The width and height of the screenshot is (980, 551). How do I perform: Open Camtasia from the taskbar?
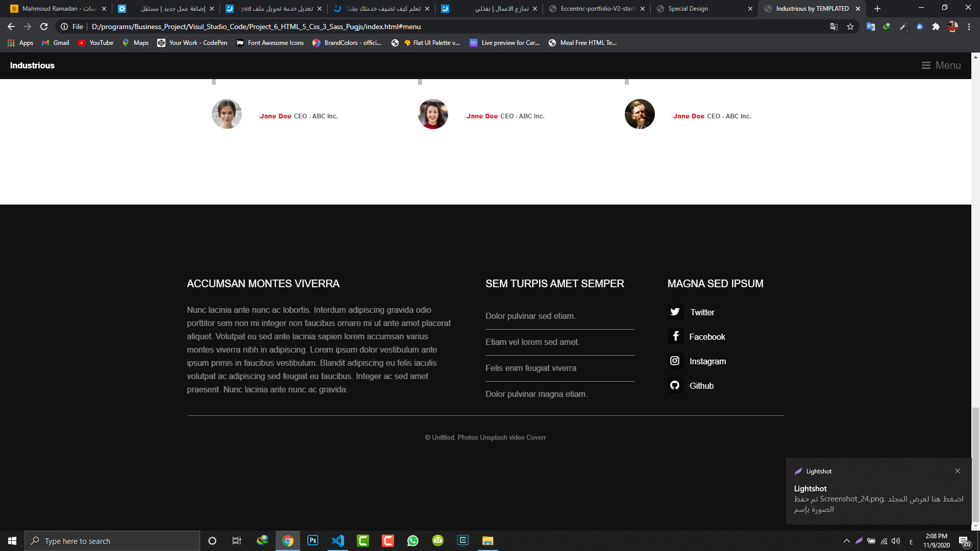coord(363,541)
